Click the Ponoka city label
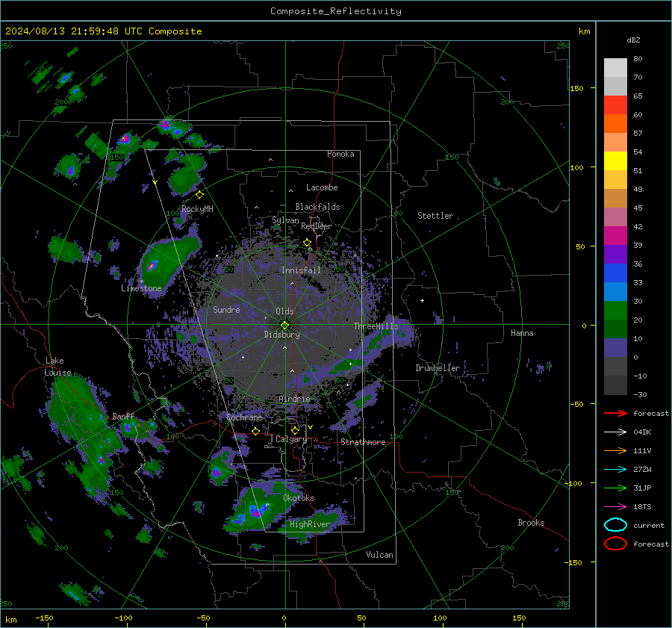Screen dimensions: 672x628 point(340,154)
